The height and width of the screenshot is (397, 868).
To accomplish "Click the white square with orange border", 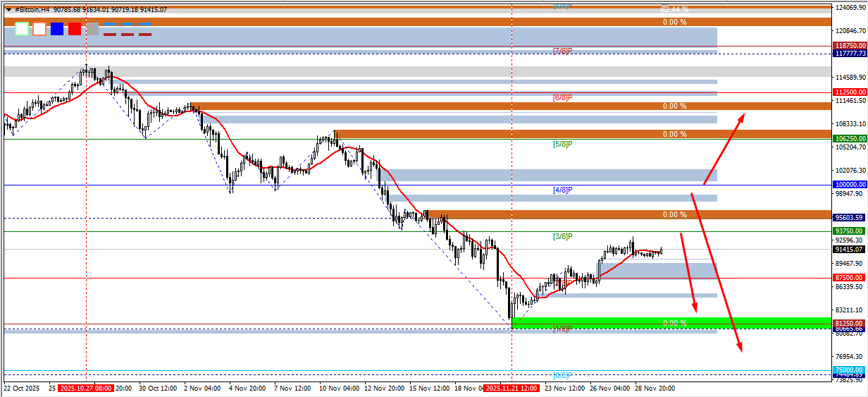I will tap(39, 29).
